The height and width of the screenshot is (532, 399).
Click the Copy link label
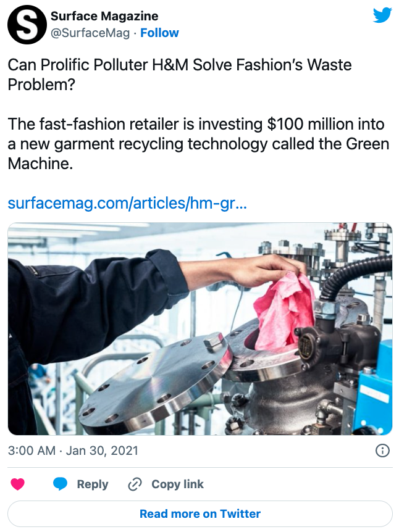point(177,484)
